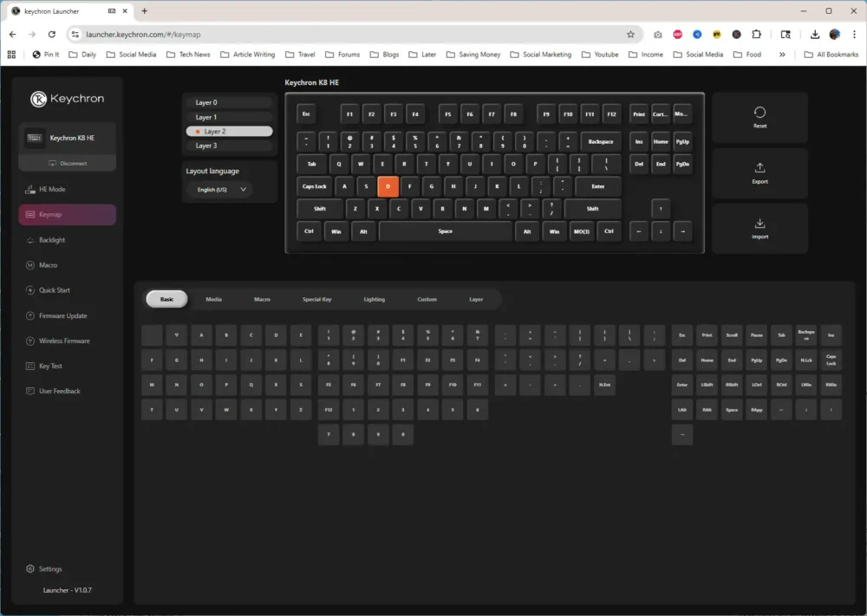Switch to the Media keycode tab
The width and height of the screenshot is (867, 616).
[x=214, y=300]
